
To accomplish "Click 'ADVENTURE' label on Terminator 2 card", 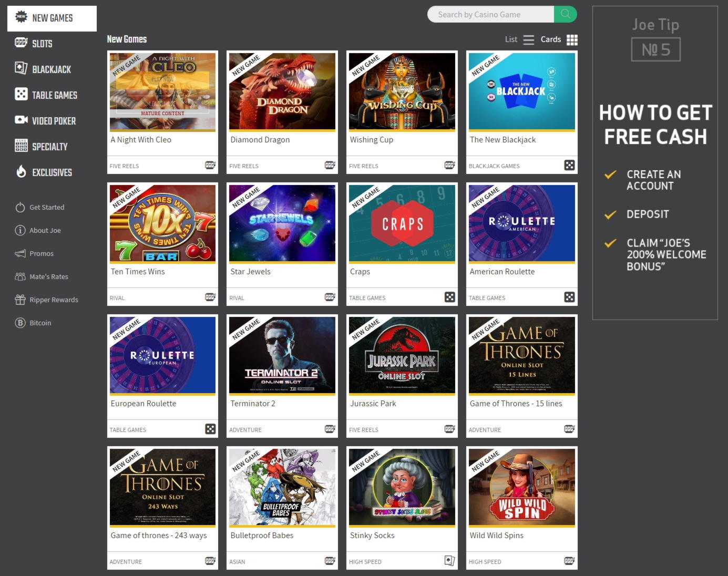I will pos(245,430).
